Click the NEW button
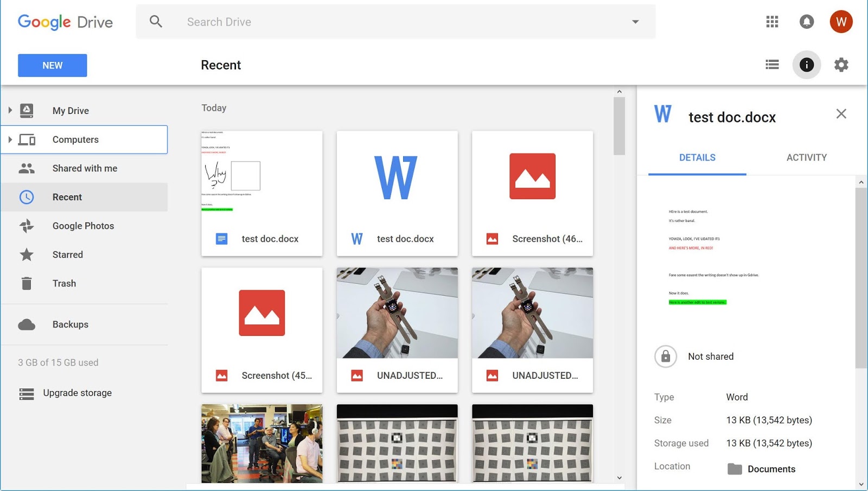Screen dimensions: 868x491 (52, 65)
